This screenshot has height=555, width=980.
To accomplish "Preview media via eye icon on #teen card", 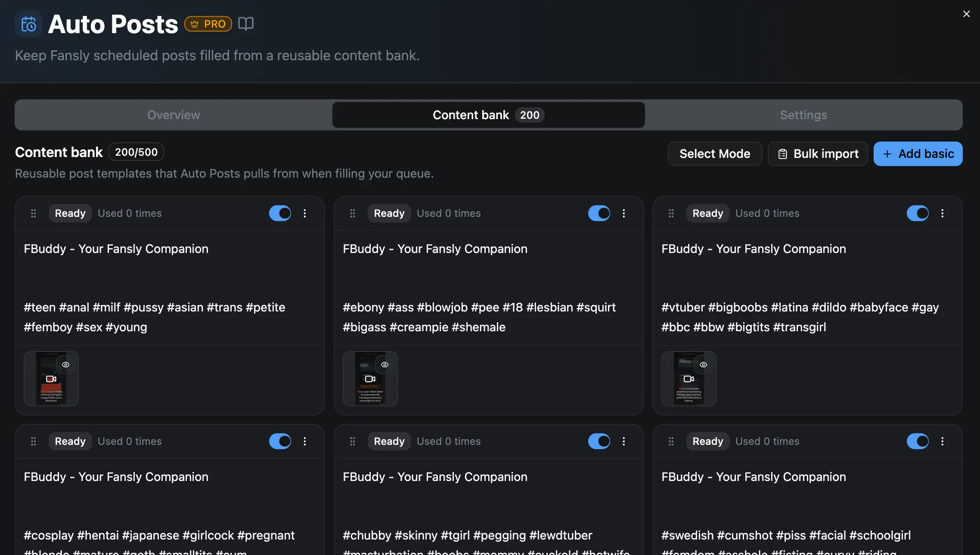I will [65, 364].
